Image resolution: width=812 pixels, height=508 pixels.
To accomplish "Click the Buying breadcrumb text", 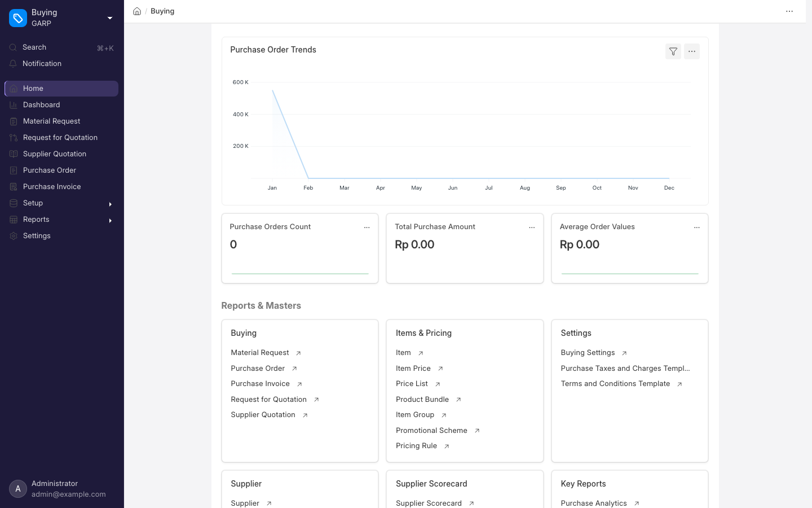I will click(x=162, y=11).
